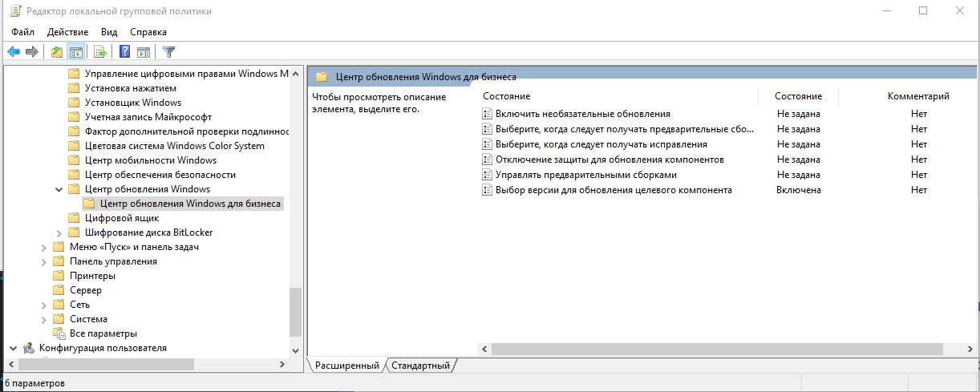Viewport: 980px width, 392px height.
Task: Sort by the Комментарий column header
Action: coord(908,96)
